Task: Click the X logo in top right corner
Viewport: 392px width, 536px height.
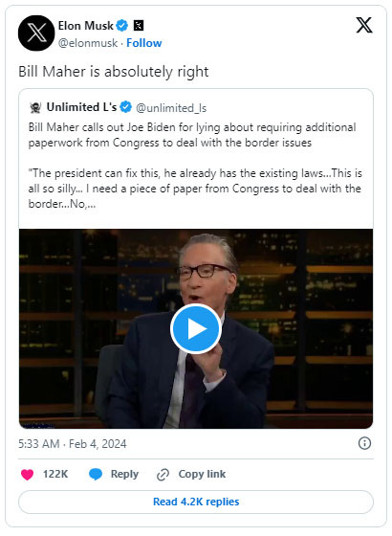Action: [x=364, y=25]
